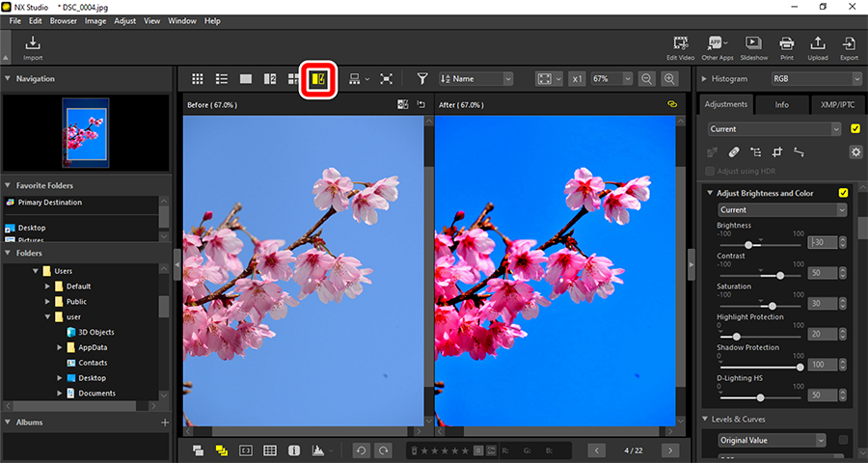Click the revert icon in Before pane
This screenshot has width=868, height=463.
[420, 104]
